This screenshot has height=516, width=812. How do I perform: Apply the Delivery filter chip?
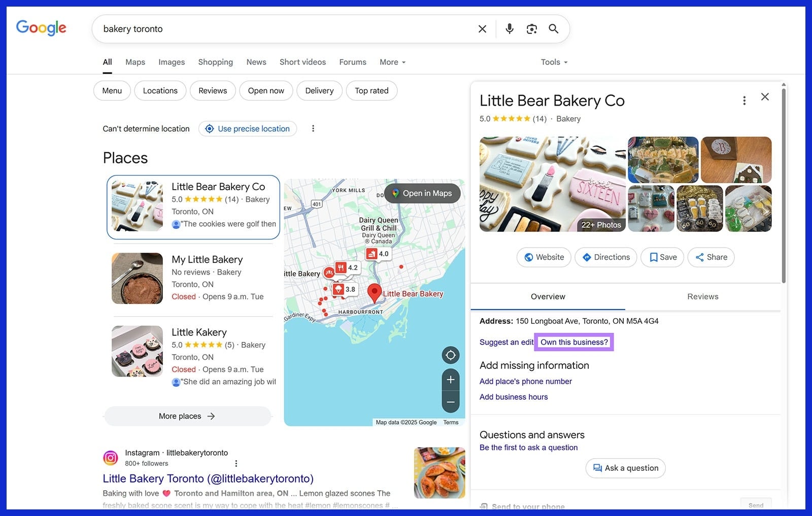click(319, 90)
